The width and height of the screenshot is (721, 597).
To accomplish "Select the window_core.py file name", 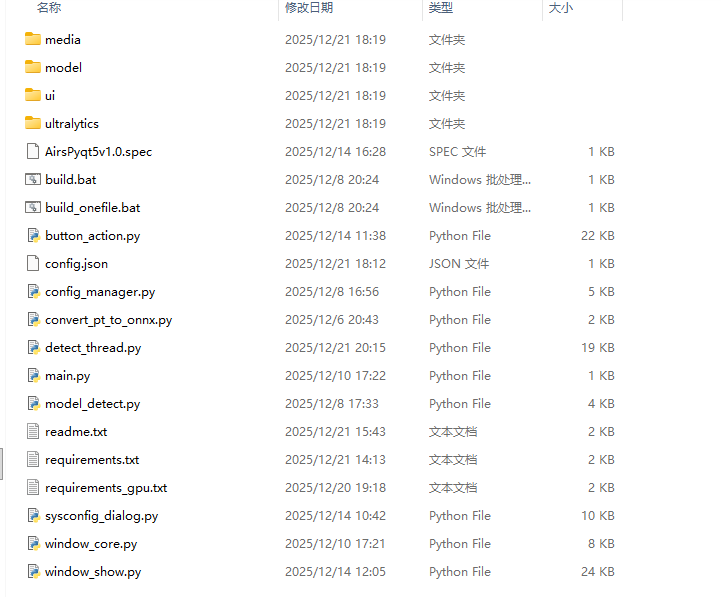I will click(91, 544).
